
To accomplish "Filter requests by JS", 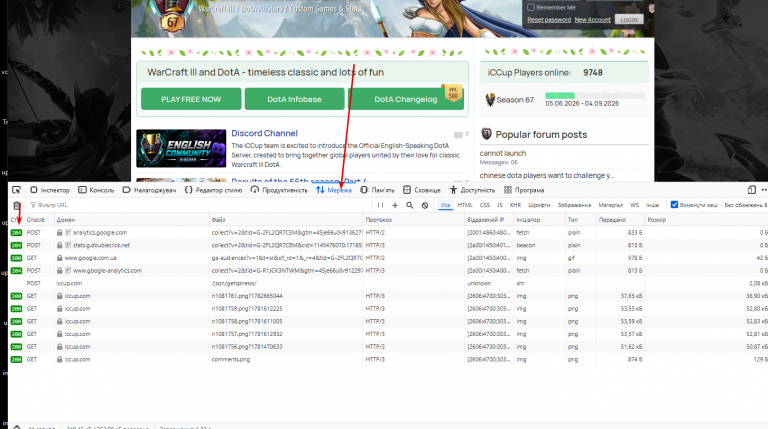I will click(500, 205).
